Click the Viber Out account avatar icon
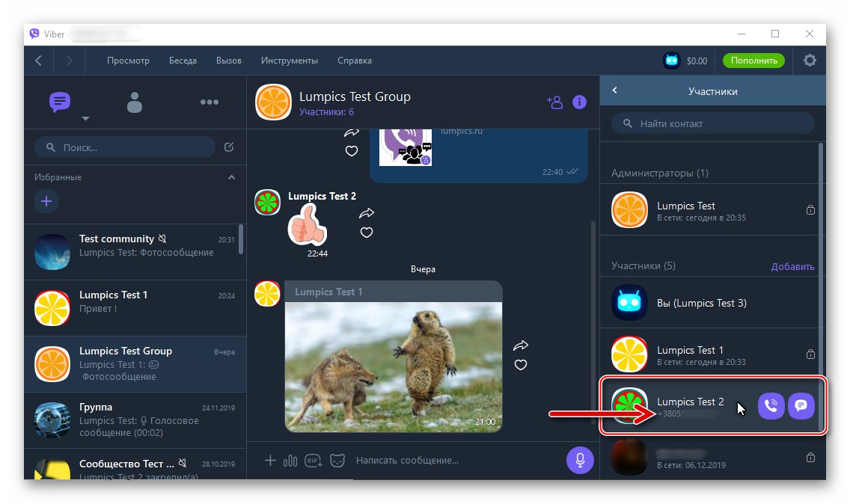 672,60
